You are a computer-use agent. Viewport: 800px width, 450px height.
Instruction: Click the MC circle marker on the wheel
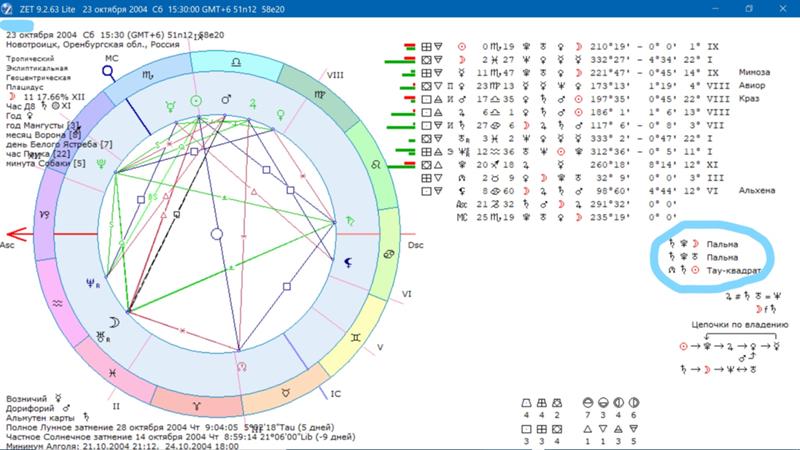(108, 71)
